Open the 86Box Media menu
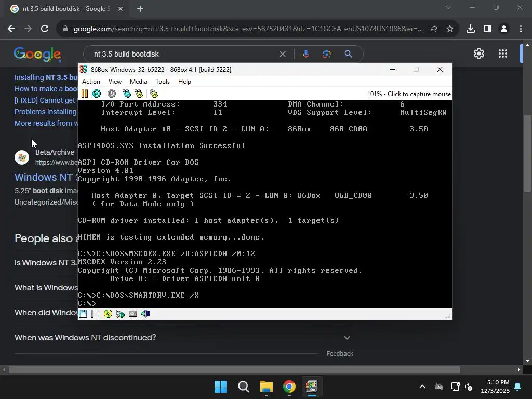 click(138, 82)
